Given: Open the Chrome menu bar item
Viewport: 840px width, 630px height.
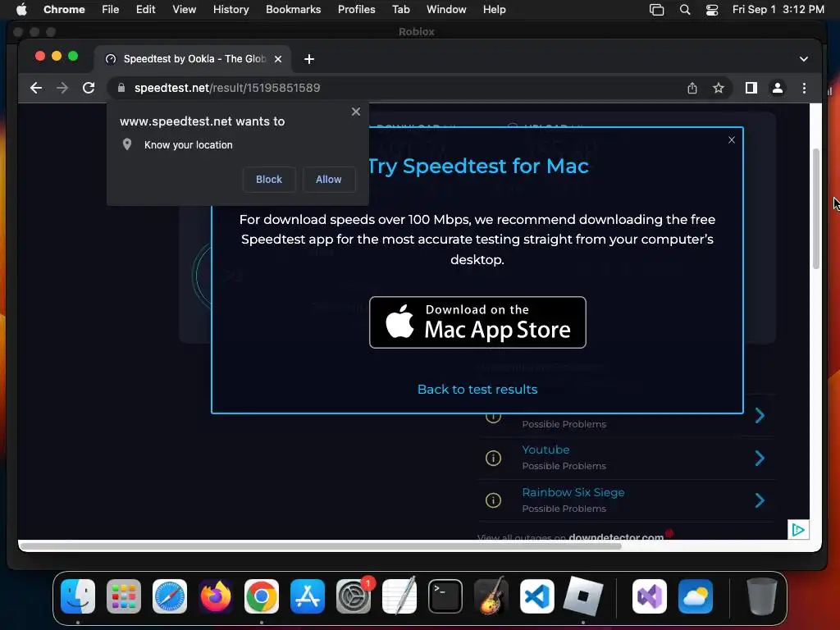Looking at the screenshot, I should click(64, 10).
